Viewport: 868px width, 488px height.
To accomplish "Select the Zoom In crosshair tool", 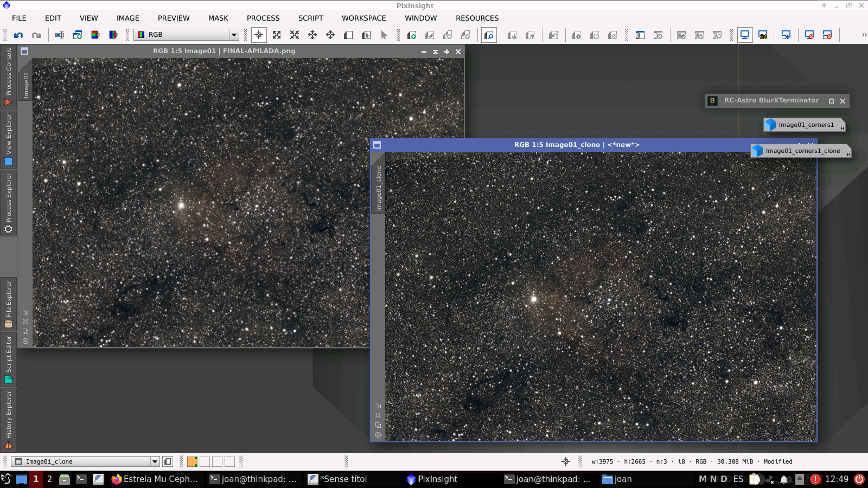I will tap(259, 35).
